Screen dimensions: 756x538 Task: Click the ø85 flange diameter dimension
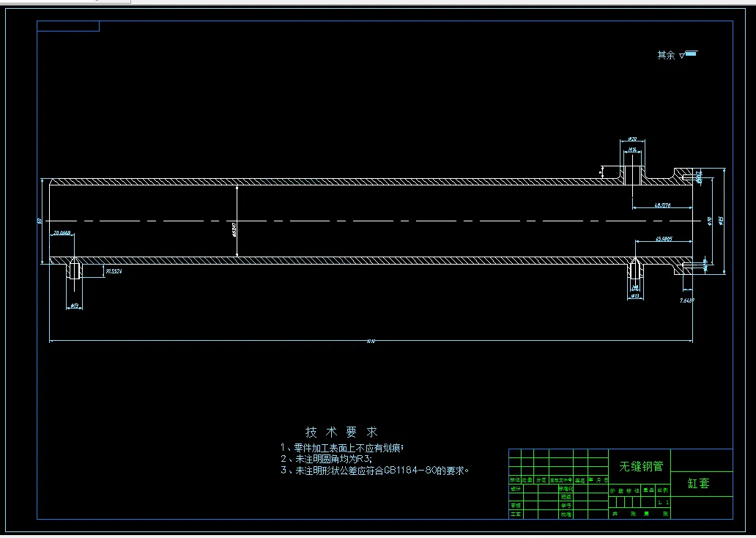(x=721, y=221)
